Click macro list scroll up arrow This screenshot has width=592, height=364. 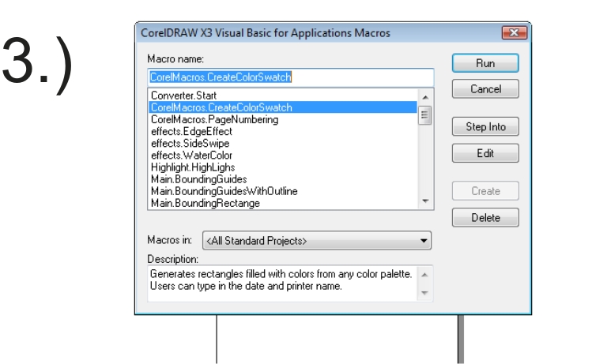[425, 97]
